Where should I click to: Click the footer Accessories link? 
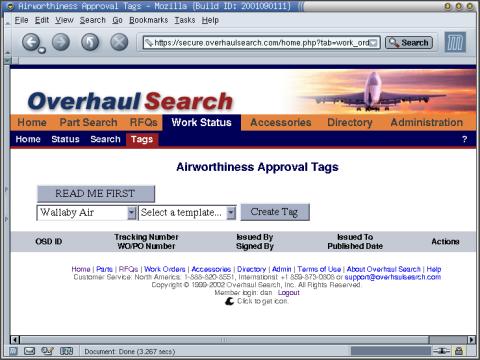tap(211, 269)
